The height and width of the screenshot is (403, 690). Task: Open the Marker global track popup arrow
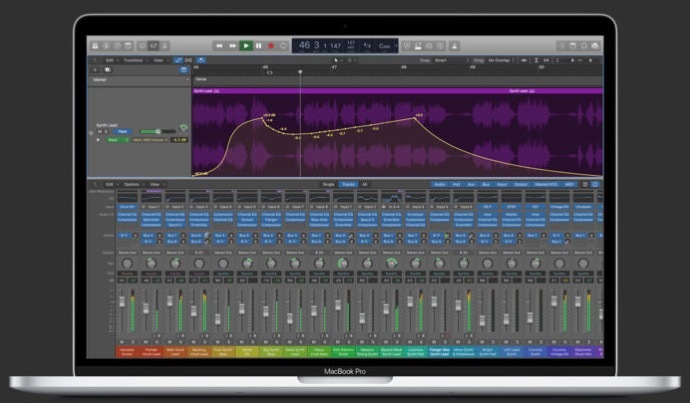tap(187, 80)
